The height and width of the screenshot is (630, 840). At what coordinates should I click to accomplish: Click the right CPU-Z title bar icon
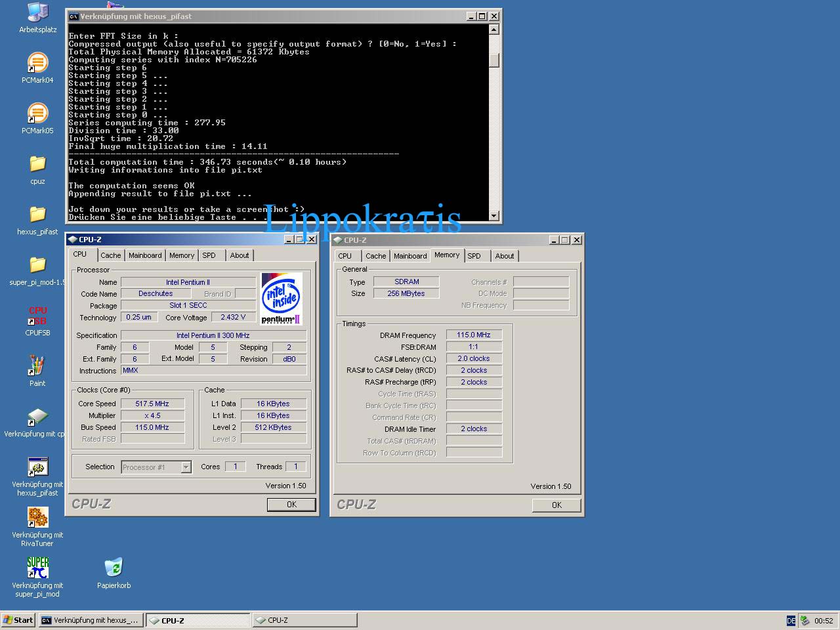[x=338, y=240]
